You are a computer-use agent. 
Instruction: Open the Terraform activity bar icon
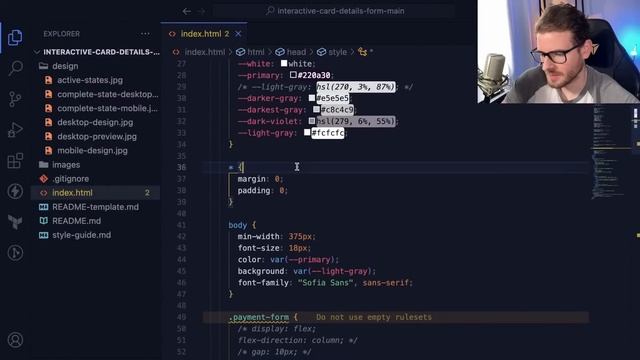pyautogui.click(x=15, y=222)
